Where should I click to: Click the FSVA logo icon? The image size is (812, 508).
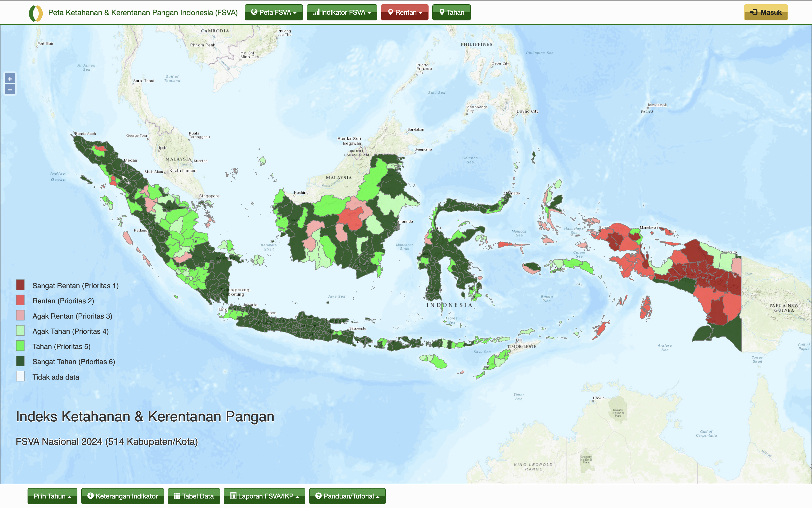coord(36,13)
